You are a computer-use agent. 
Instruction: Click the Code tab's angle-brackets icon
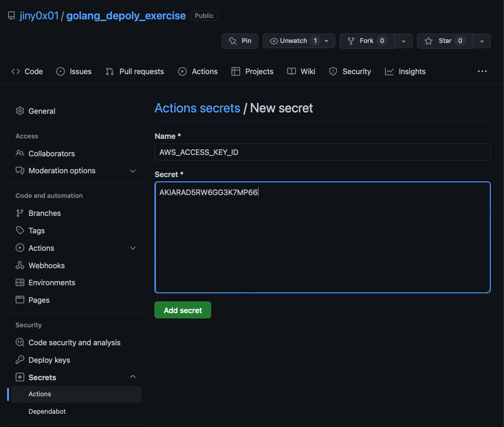(x=16, y=71)
